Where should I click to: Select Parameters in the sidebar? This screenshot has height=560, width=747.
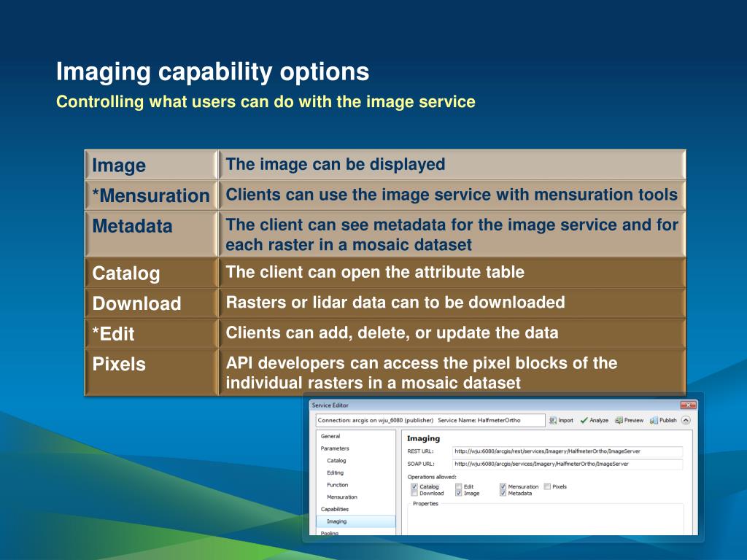click(334, 448)
